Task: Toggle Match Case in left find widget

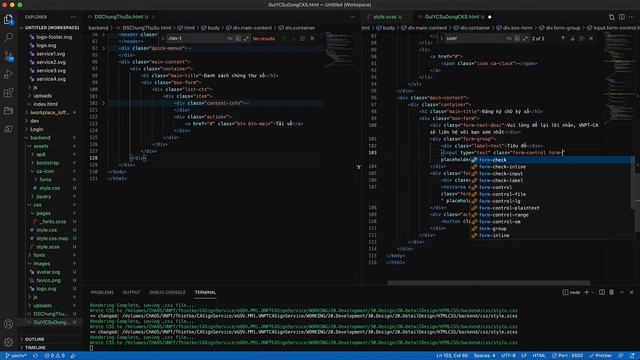Action: point(230,38)
